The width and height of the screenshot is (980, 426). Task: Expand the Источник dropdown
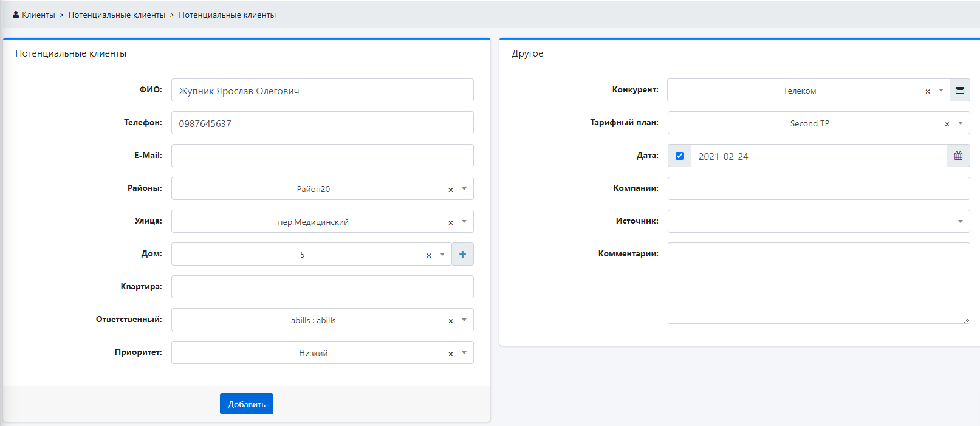[x=960, y=221]
